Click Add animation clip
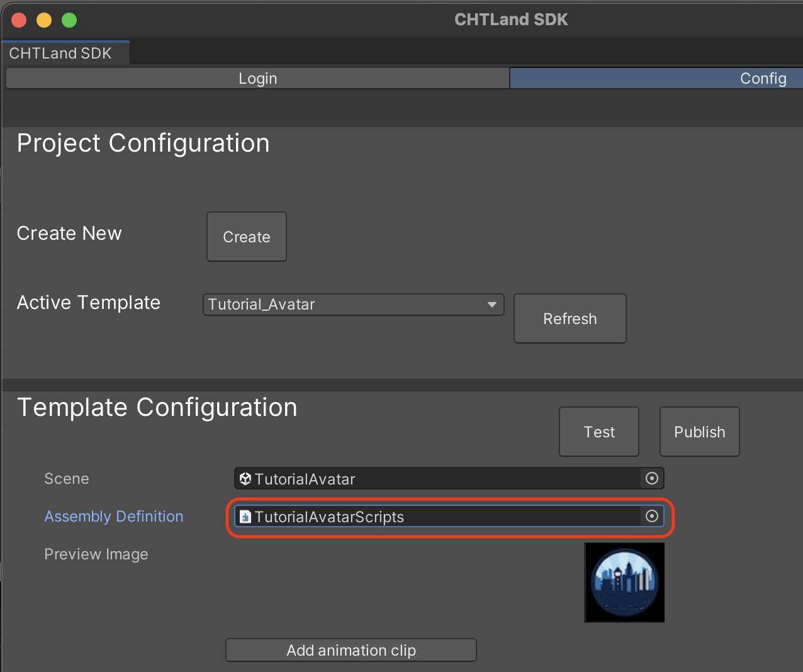This screenshot has height=672, width=803. coord(351,650)
